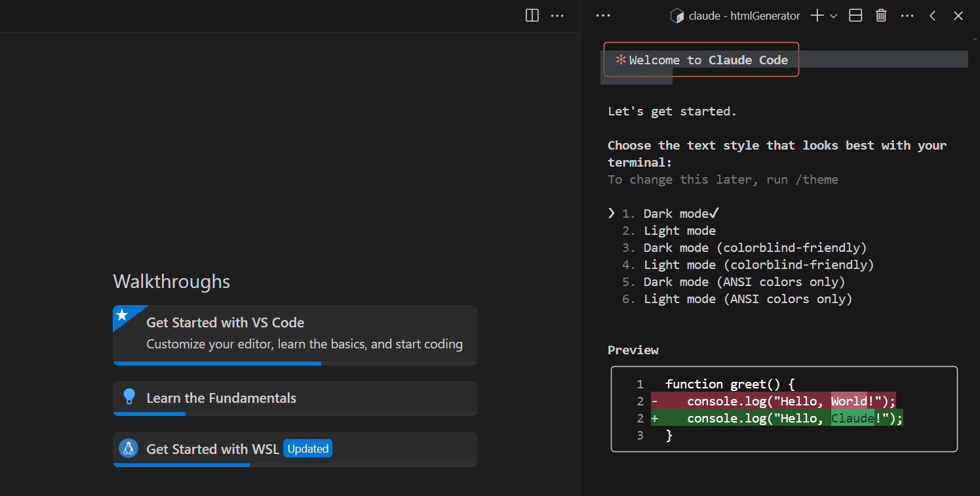Click the Updated badge on WSL walkthrough

pos(307,449)
